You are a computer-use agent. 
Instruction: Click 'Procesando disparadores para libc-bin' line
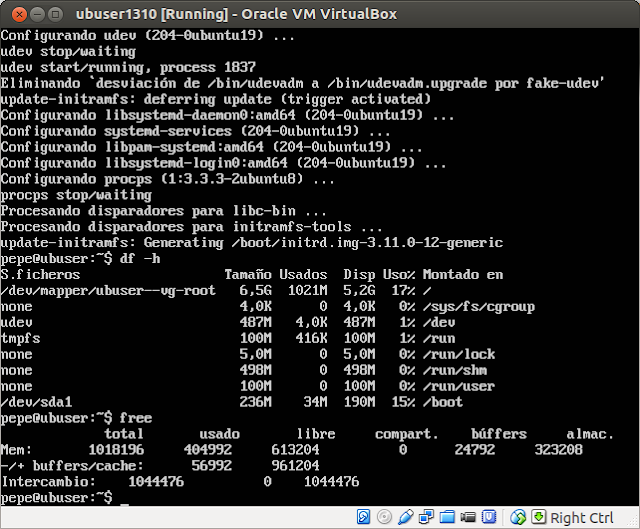point(163,211)
